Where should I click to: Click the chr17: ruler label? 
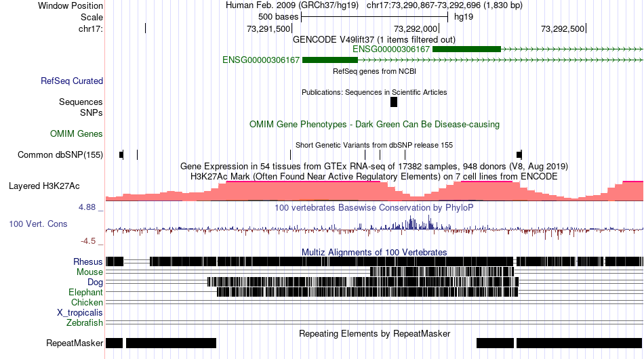tap(91, 28)
